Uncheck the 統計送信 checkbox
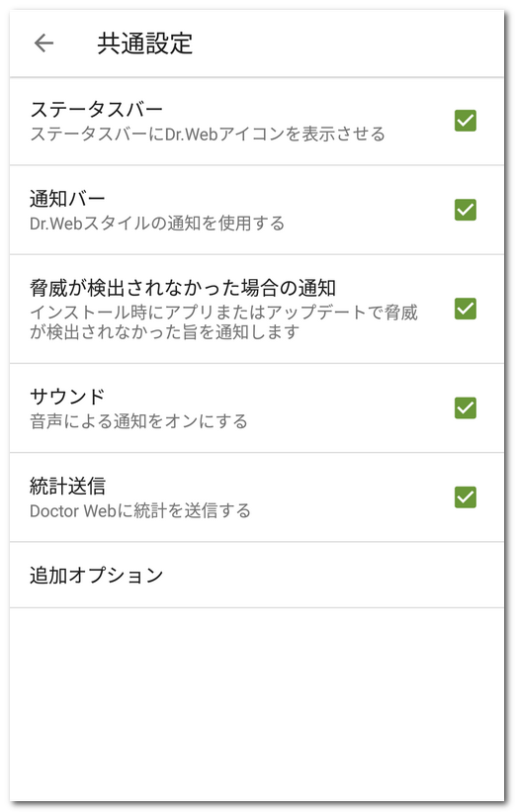 [x=466, y=497]
